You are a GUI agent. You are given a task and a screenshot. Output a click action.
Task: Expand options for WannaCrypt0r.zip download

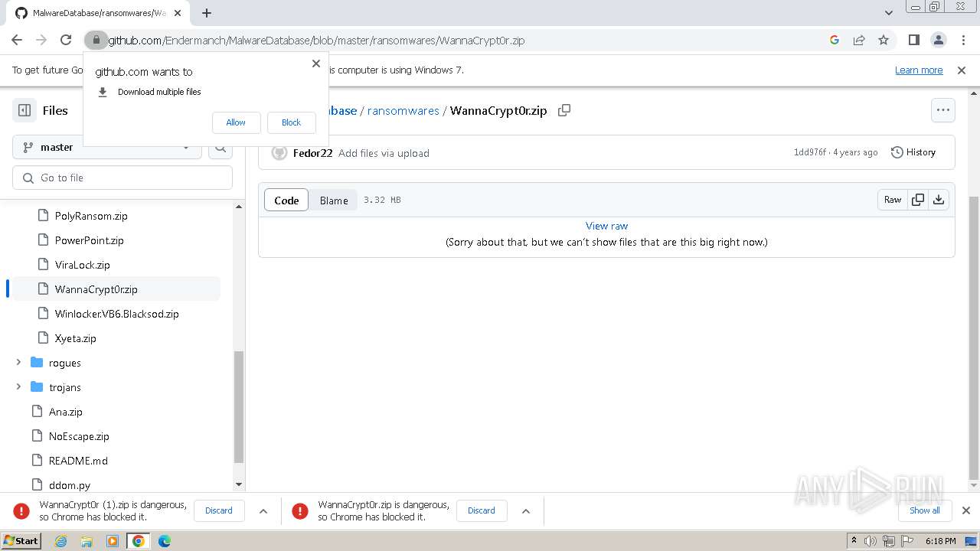(x=526, y=510)
